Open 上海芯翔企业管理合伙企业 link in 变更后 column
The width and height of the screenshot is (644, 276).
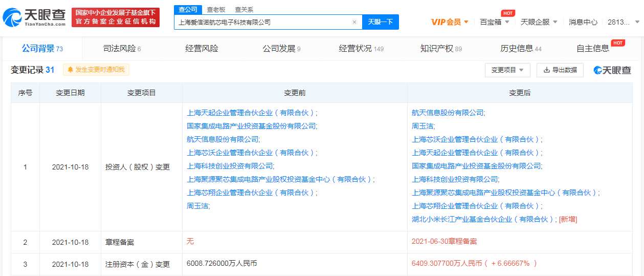click(477, 206)
